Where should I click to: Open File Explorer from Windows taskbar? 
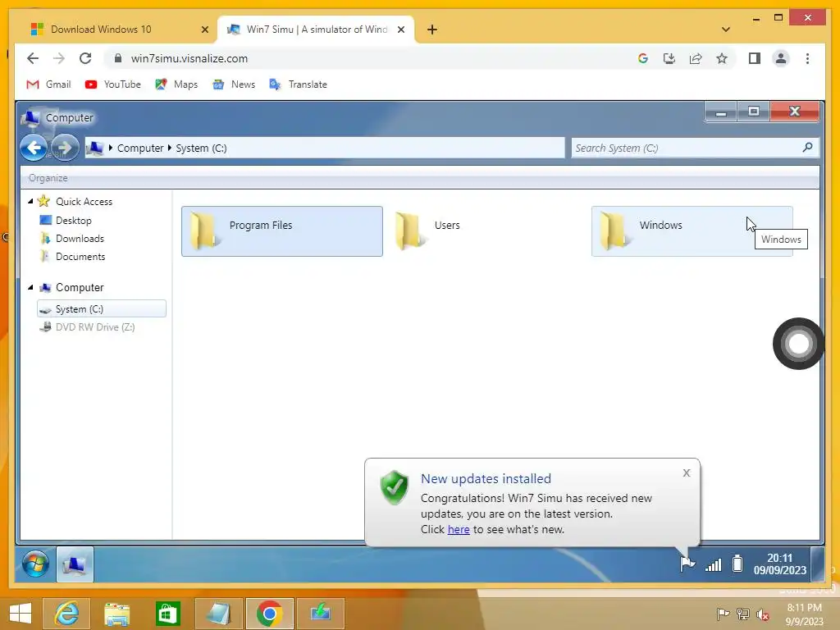(x=116, y=614)
